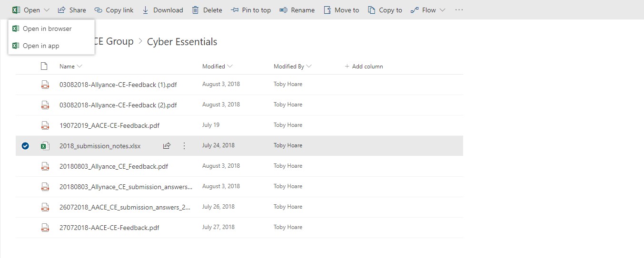Click the Delete trash icon

pyautogui.click(x=196, y=10)
